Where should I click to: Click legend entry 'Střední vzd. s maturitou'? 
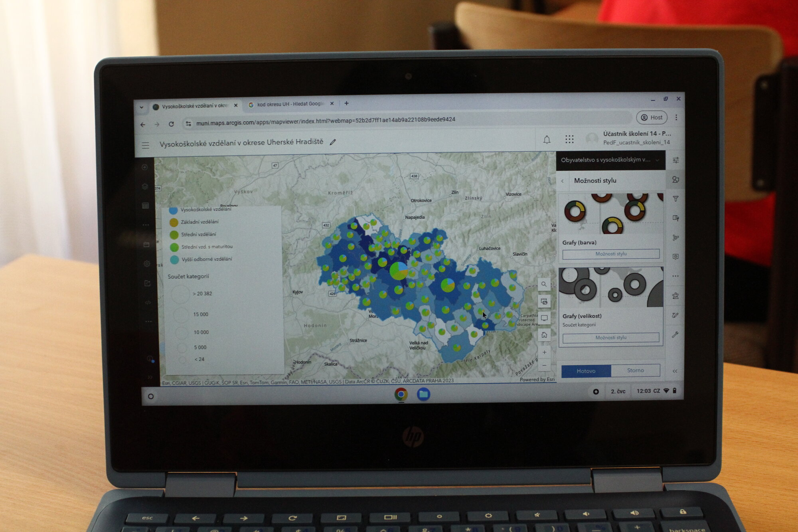click(x=207, y=247)
